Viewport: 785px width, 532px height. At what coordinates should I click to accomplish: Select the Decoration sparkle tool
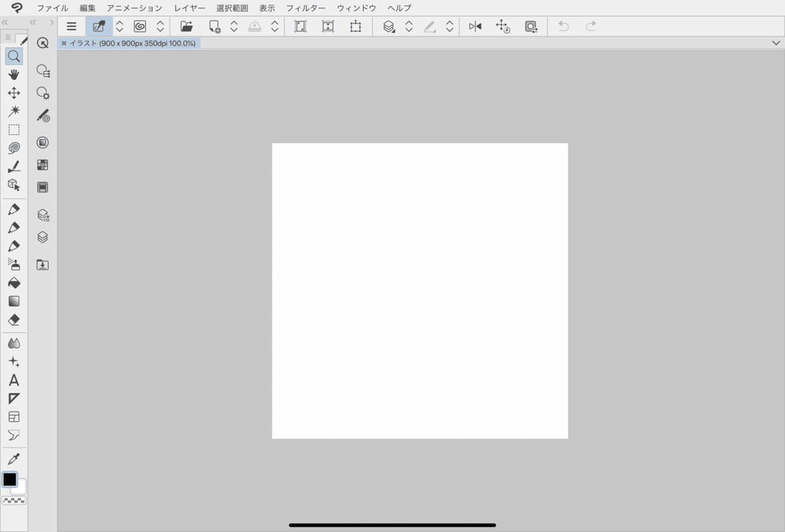14,361
